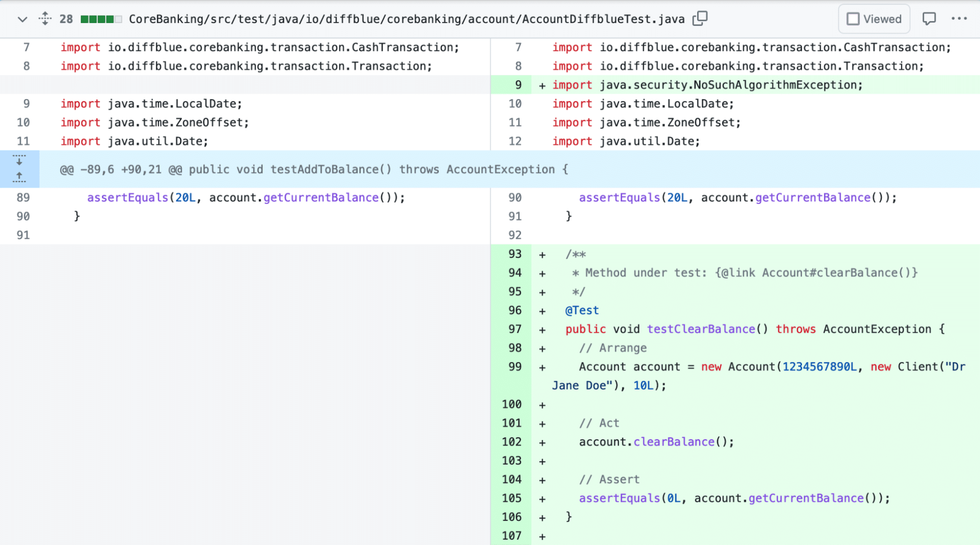The height and width of the screenshot is (545, 980).
Task: Click the left import java.util.Date line
Action: (134, 141)
